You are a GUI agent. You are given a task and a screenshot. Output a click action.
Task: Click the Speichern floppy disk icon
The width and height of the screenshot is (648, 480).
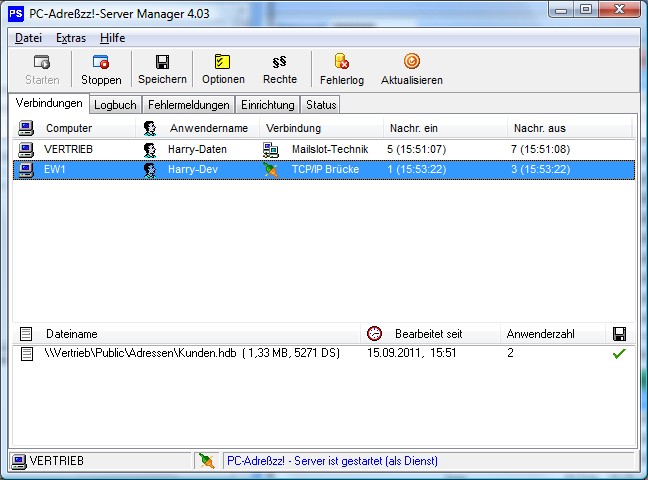tap(162, 62)
